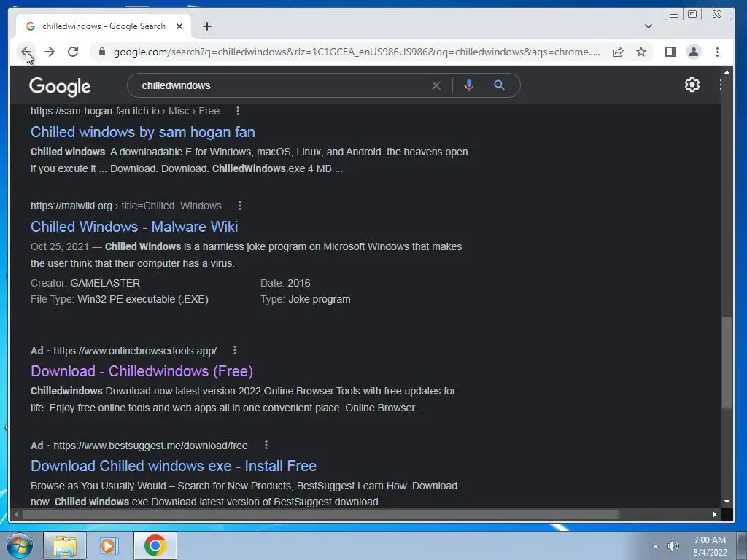
Task: Start voice search with microphone icon
Action: 469,85
